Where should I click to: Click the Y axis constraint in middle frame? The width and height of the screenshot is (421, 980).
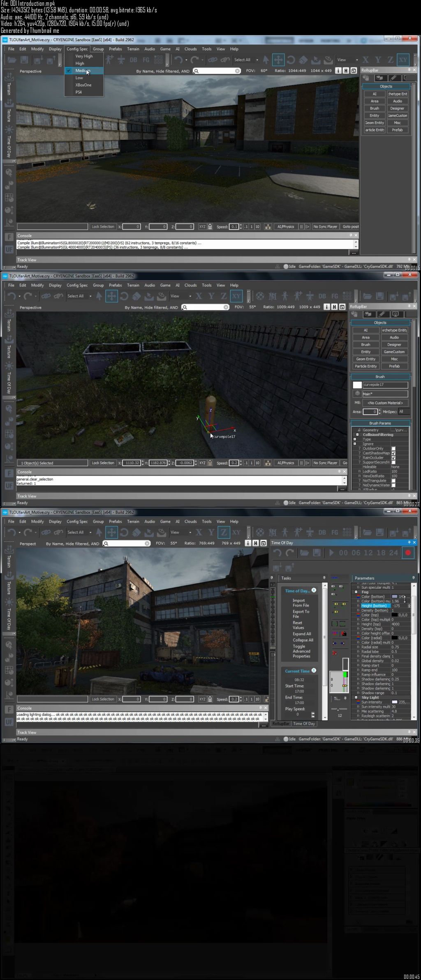tap(211, 296)
